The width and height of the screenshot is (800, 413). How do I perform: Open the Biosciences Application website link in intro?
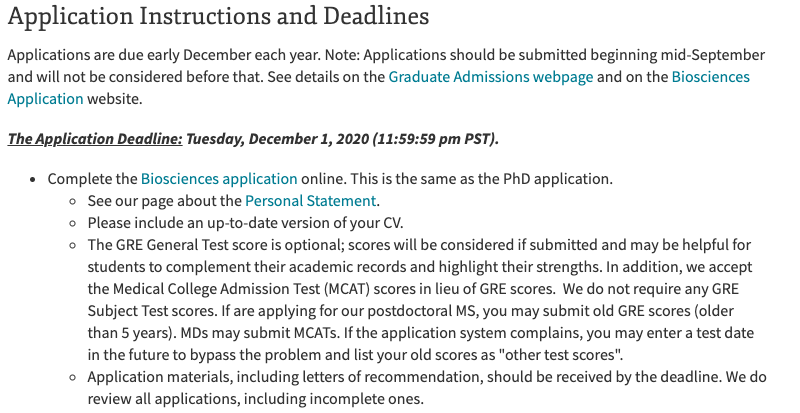point(710,76)
